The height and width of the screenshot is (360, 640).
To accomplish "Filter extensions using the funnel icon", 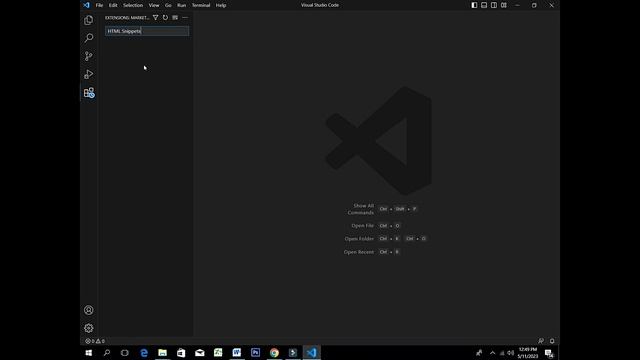I will coord(156,18).
